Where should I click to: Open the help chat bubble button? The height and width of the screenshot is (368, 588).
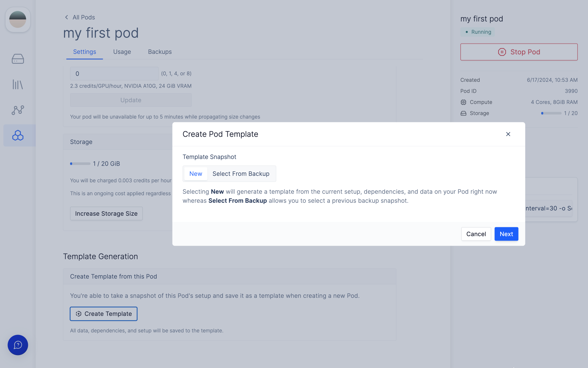coord(18,345)
